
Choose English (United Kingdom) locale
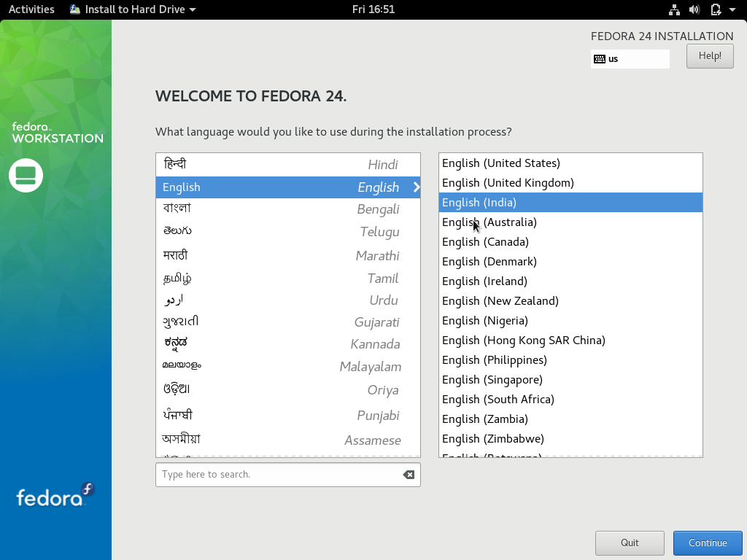[570, 183]
